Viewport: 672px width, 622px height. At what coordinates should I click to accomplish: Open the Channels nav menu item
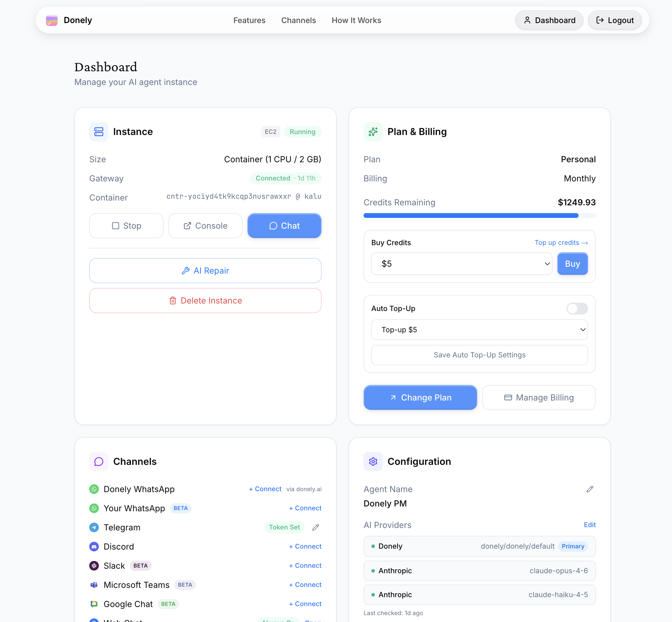click(x=298, y=21)
